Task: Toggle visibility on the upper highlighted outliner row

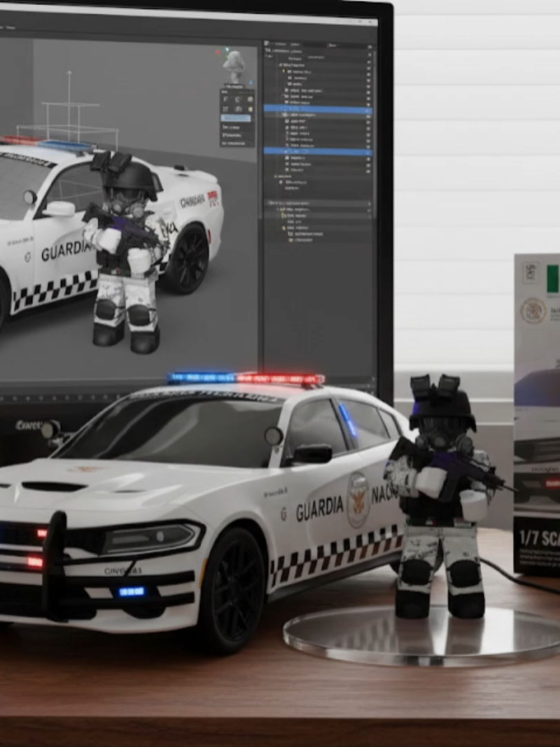Action: pos(368,109)
